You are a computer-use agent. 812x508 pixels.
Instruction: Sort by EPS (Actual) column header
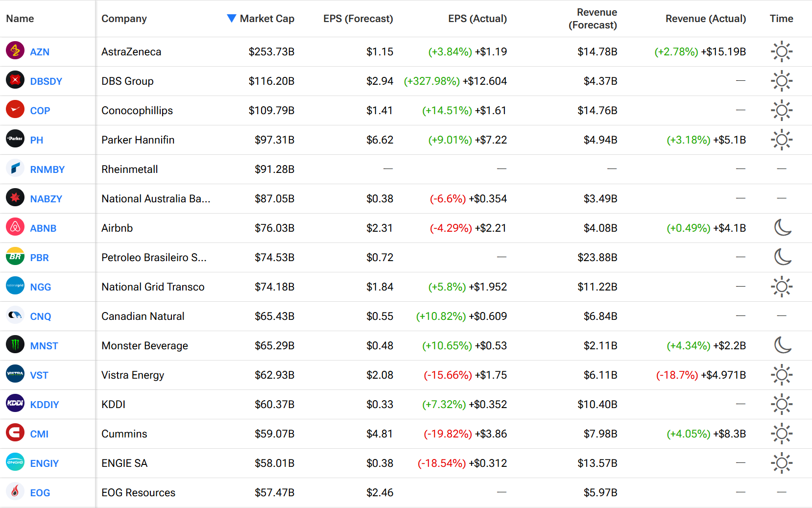click(478, 19)
